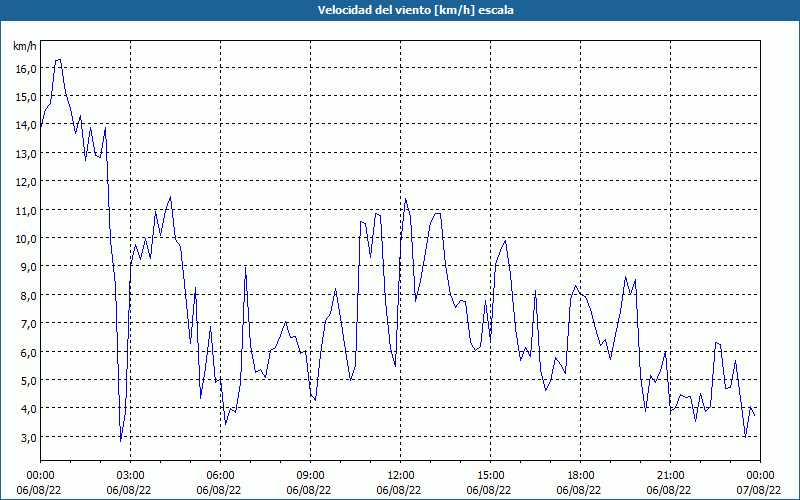Select the '15,0' y-axis value

26,97
